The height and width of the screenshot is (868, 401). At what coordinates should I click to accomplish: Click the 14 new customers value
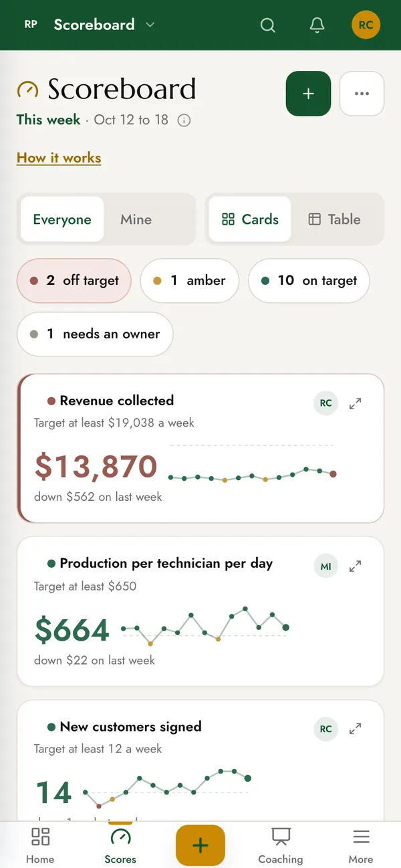pos(53,793)
